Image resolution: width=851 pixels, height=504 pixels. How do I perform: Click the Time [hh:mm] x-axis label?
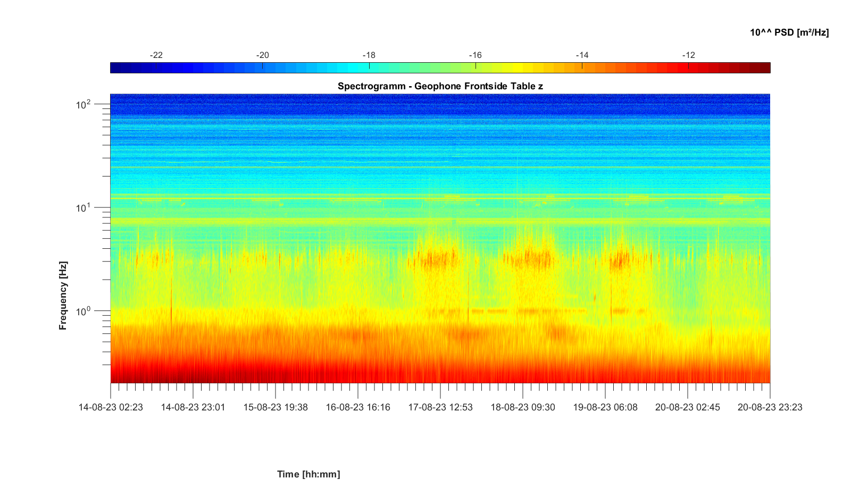click(x=308, y=474)
